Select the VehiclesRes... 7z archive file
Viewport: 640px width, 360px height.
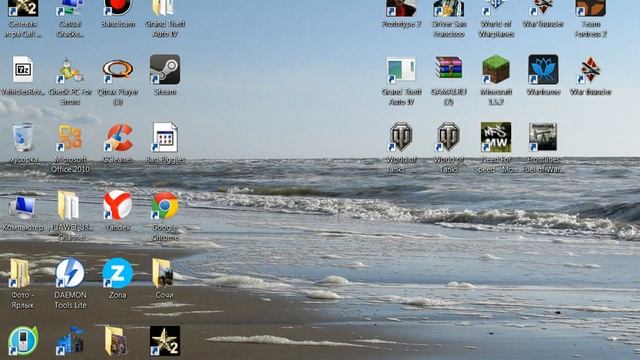pos(23,69)
